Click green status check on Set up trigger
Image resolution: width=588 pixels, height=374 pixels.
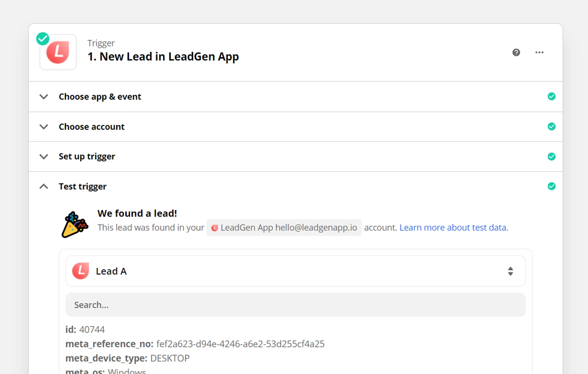[551, 157]
